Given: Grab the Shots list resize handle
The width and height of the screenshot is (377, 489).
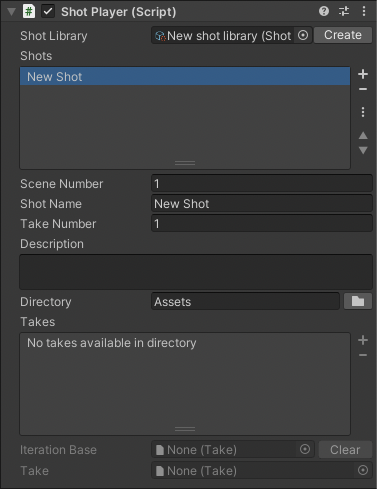Looking at the screenshot, I should point(185,163).
